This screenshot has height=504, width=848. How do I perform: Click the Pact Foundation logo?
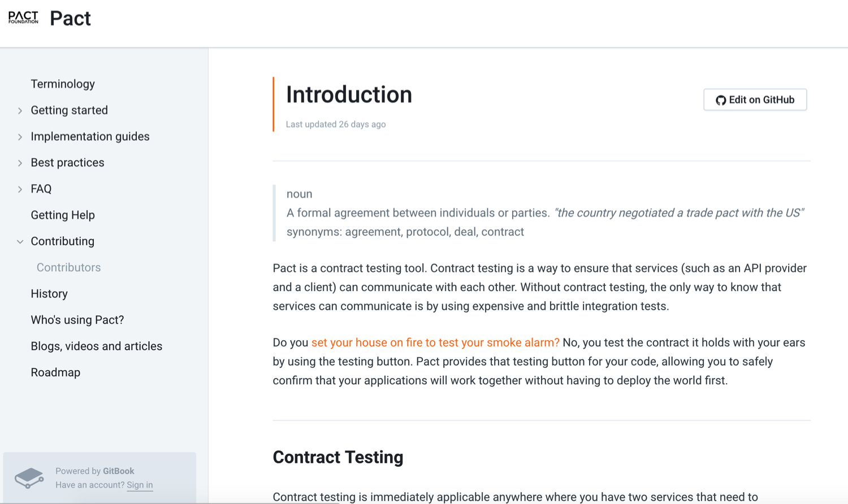(23, 18)
